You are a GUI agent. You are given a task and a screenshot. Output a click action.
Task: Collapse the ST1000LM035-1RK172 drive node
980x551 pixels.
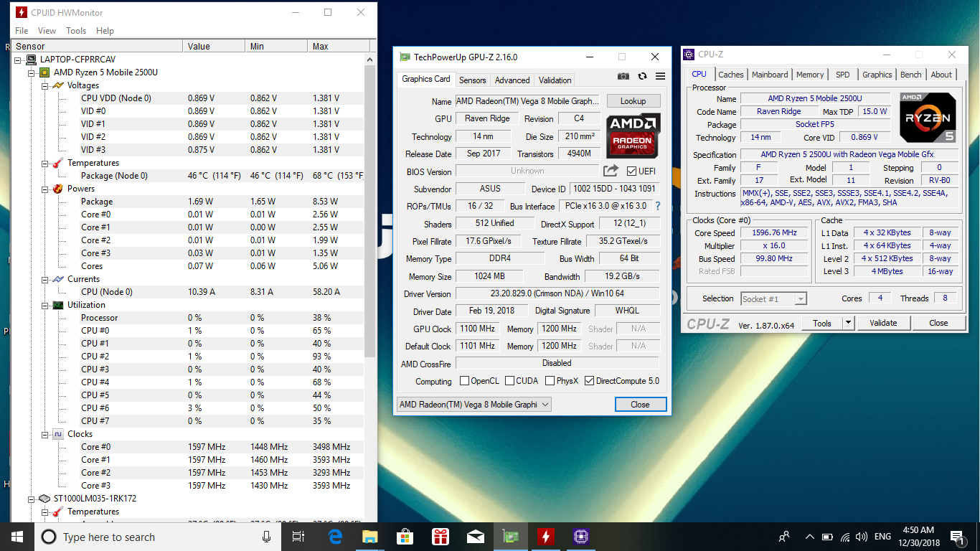(x=31, y=499)
